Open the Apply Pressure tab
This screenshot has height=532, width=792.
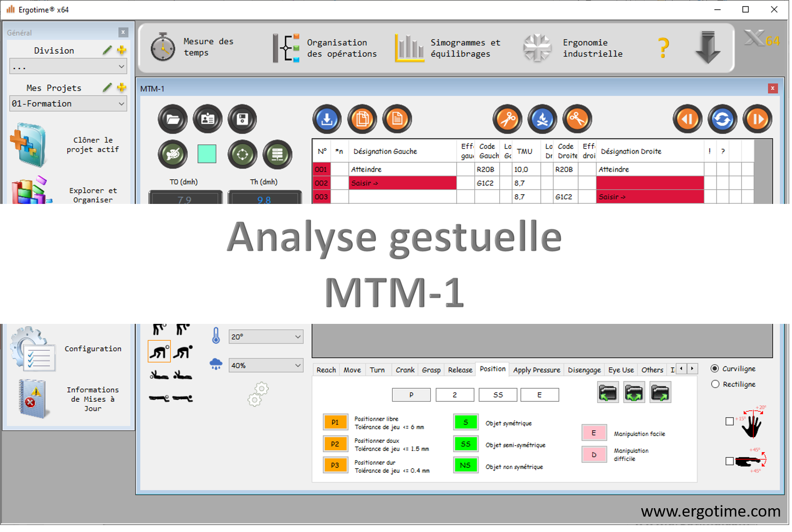[537, 370]
